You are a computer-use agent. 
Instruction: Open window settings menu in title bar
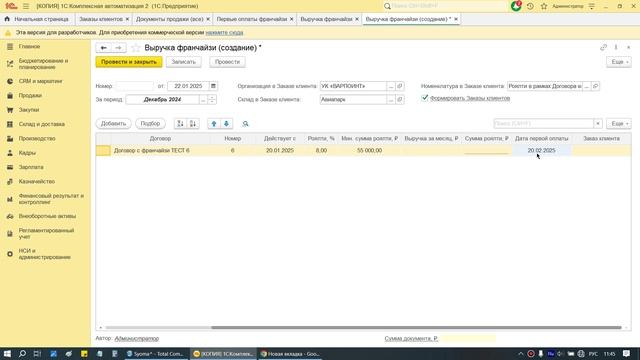[x=591, y=6]
